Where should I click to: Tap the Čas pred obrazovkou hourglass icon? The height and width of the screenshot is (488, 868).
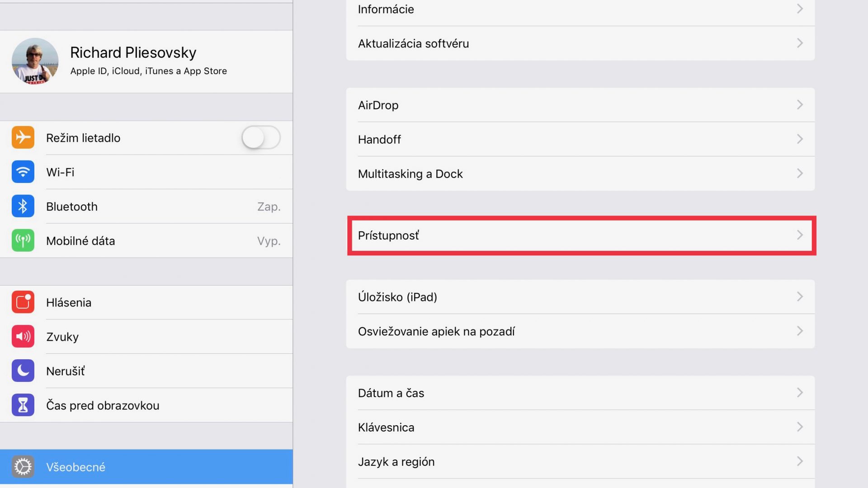(x=23, y=405)
